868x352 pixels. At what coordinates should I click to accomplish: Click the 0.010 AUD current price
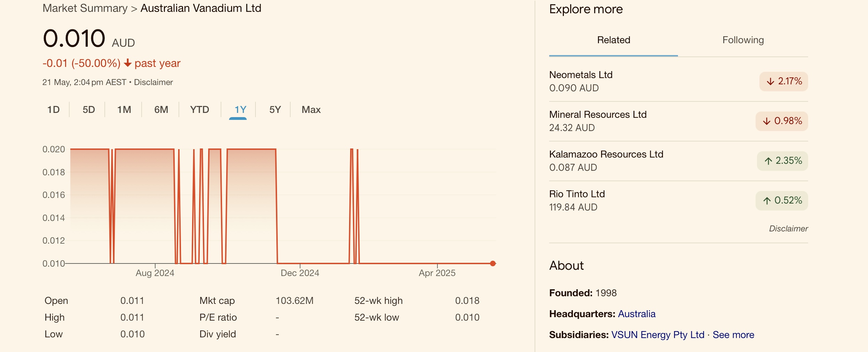click(89, 38)
